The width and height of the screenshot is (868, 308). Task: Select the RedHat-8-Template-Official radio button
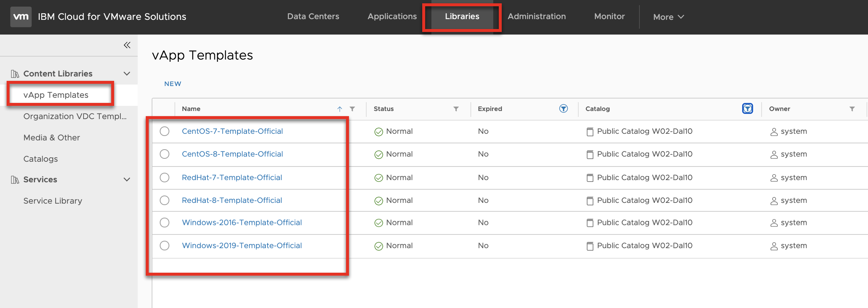[x=165, y=200]
